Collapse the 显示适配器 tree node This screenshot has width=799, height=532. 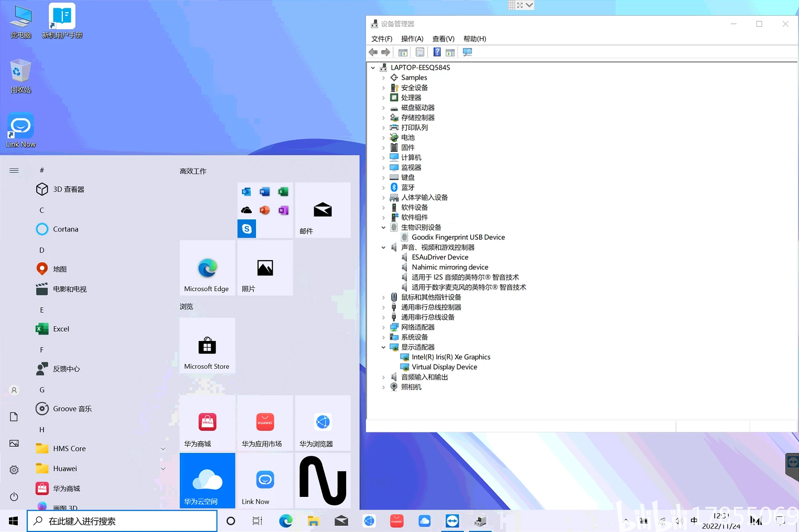pyautogui.click(x=383, y=347)
